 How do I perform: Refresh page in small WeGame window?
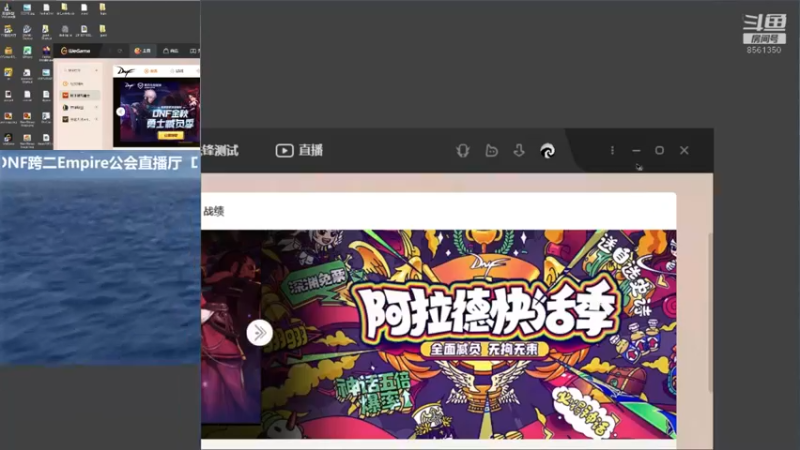click(x=120, y=51)
